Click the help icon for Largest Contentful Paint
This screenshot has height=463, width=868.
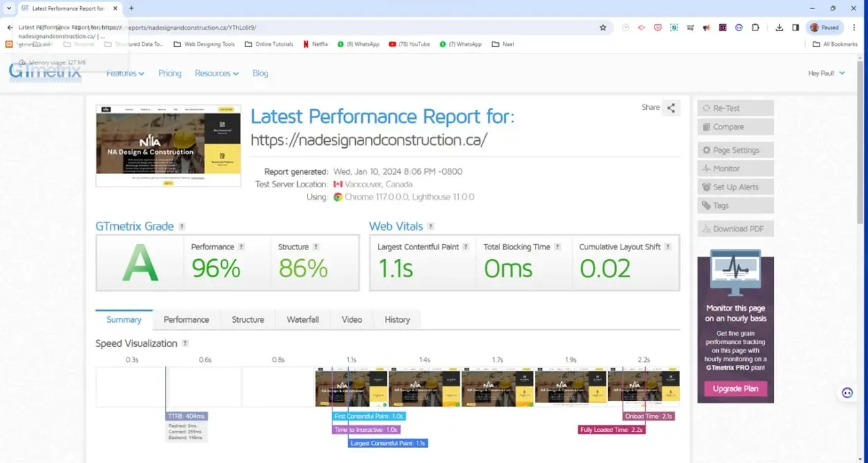point(466,247)
